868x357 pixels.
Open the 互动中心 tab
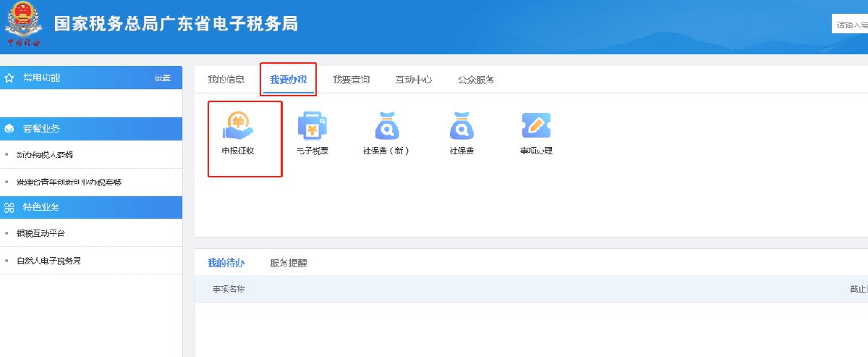click(x=414, y=80)
